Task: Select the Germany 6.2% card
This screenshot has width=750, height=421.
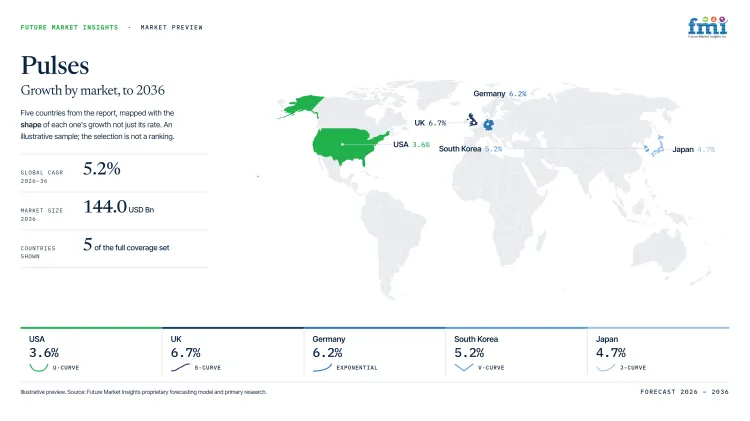Action: [375, 353]
